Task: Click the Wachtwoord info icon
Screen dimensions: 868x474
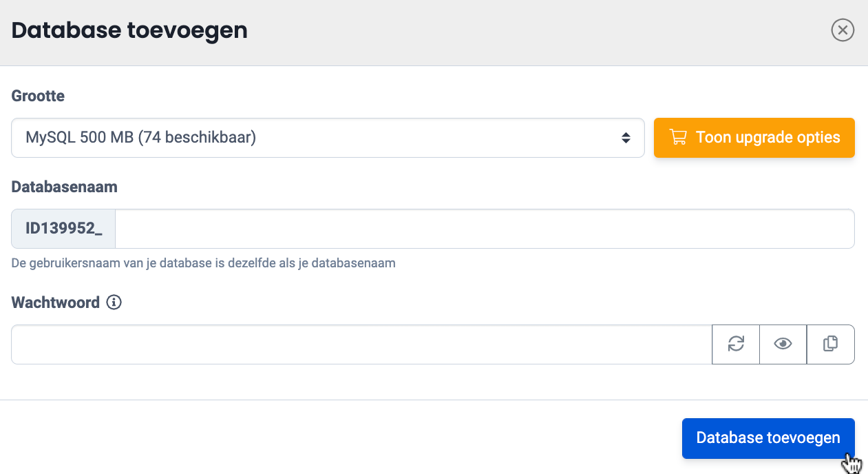Action: tap(114, 302)
